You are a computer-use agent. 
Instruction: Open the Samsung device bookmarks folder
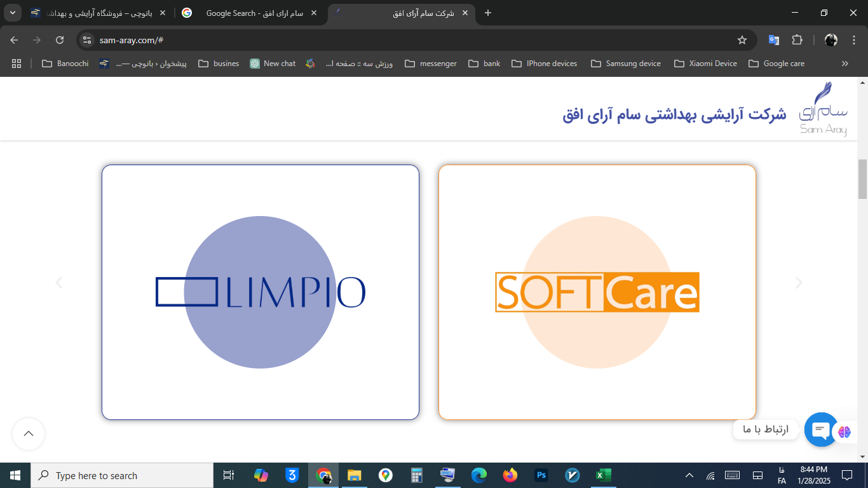click(x=626, y=64)
